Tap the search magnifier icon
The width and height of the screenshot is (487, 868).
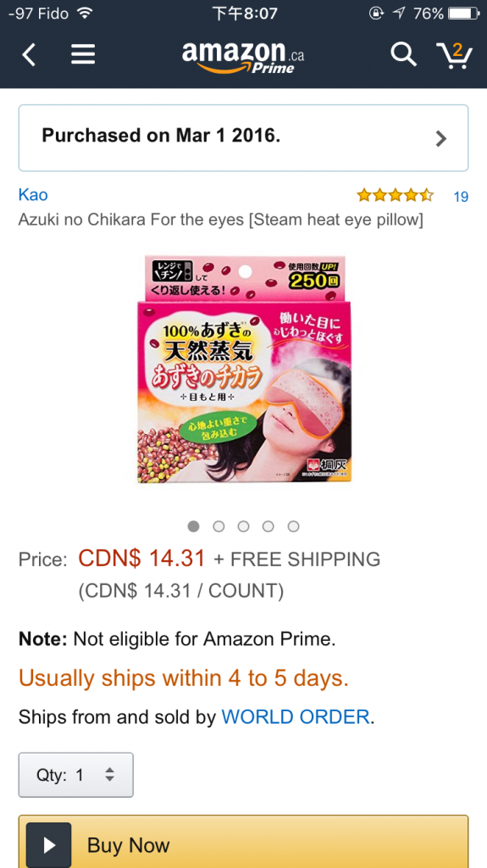tap(403, 54)
